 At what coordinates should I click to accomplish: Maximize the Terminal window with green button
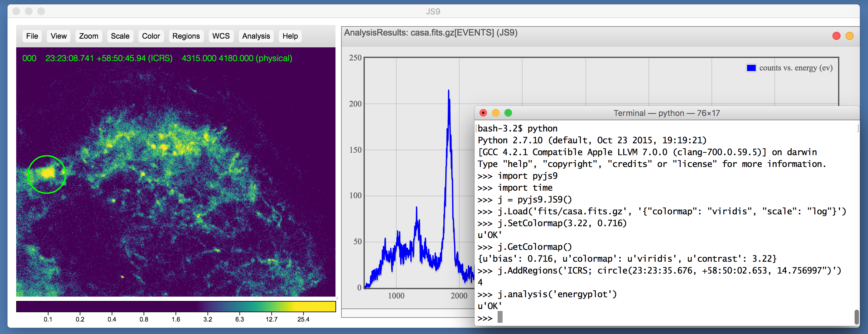(508, 113)
